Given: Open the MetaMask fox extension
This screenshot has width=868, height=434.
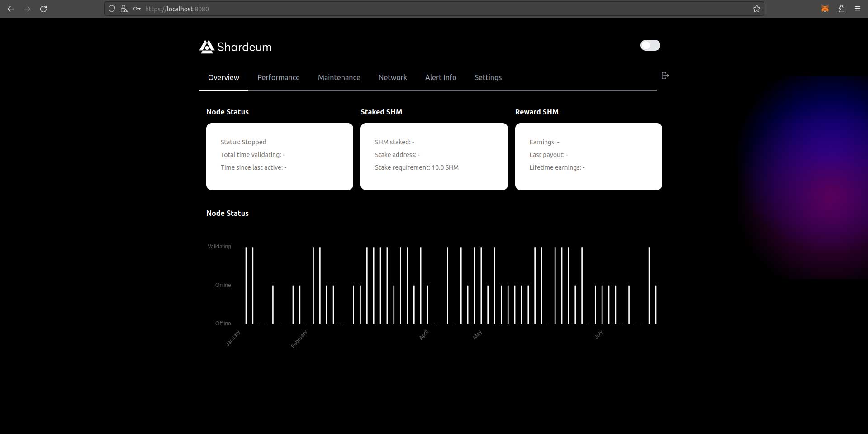Looking at the screenshot, I should pos(825,9).
